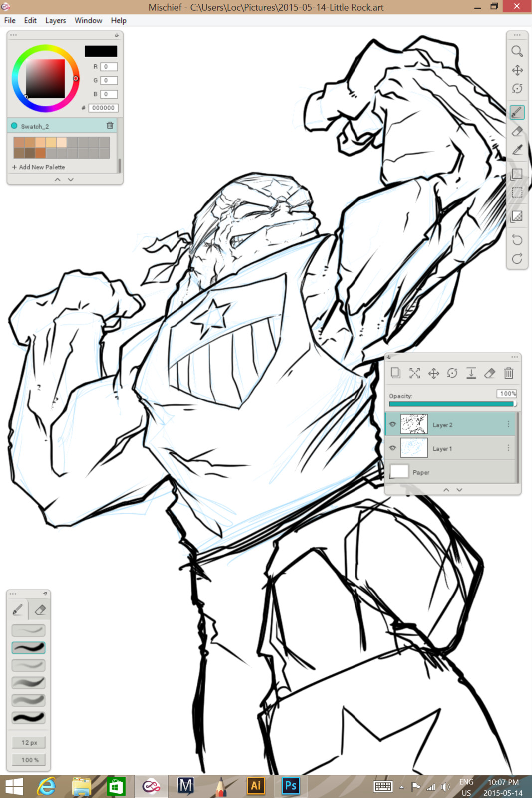Click the Clear layer eraser icon in Layers panel

pos(490,373)
